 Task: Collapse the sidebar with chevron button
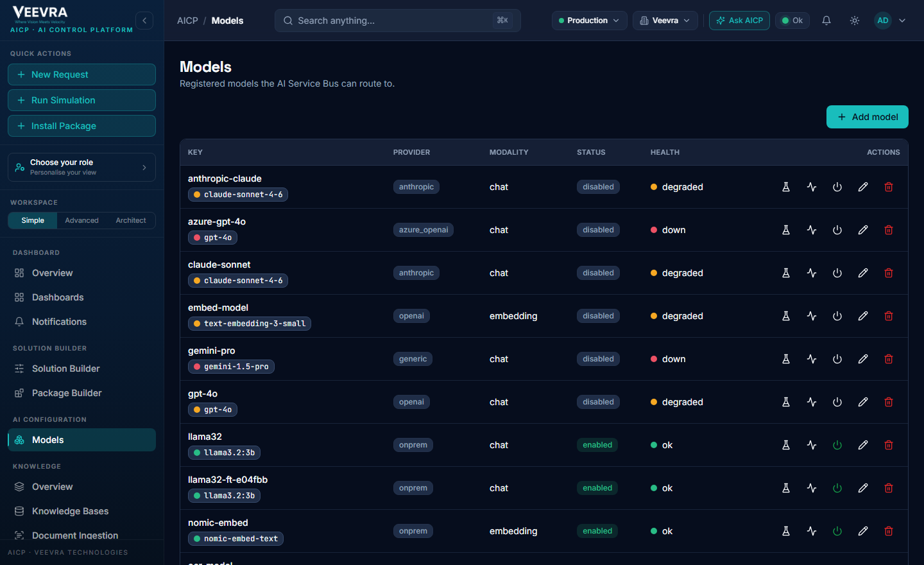144,21
